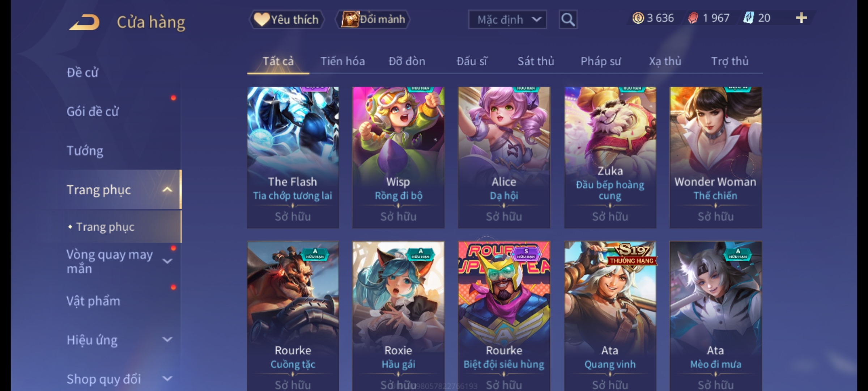Open the search magnifier icon
Image resolution: width=868 pixels, height=391 pixels.
(568, 20)
